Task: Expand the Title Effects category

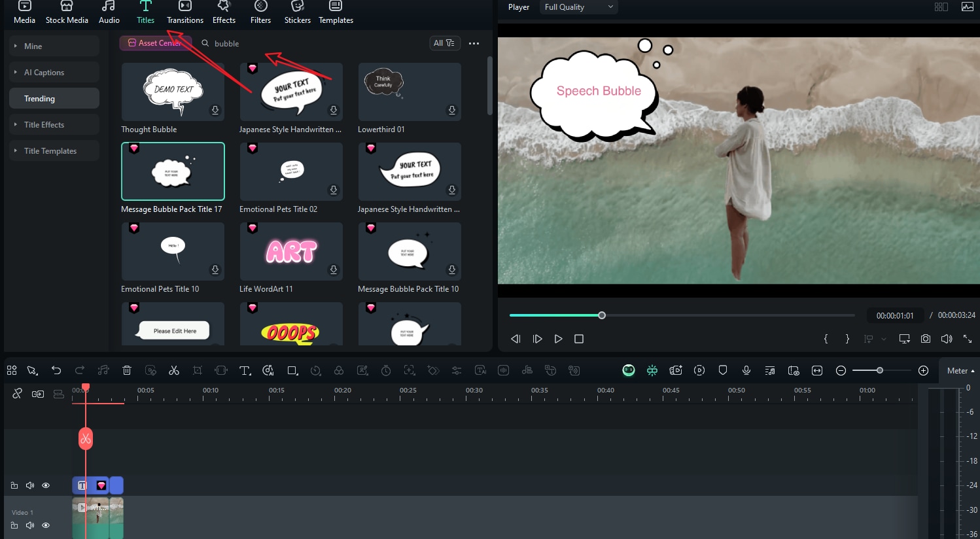Action: point(54,124)
